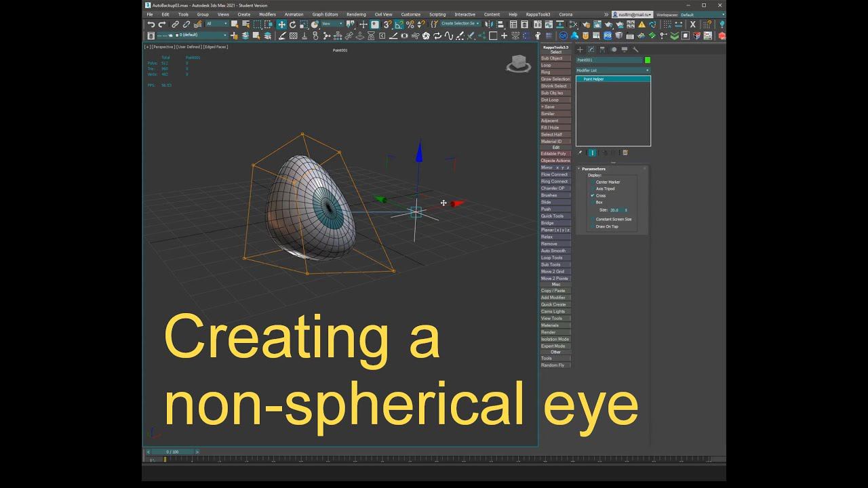Image resolution: width=868 pixels, height=488 pixels.
Task: Toggle the Percent Snap icon
Action: [410, 24]
